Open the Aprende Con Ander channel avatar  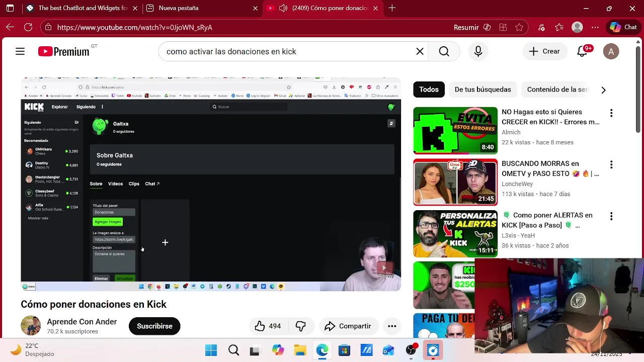pyautogui.click(x=31, y=326)
